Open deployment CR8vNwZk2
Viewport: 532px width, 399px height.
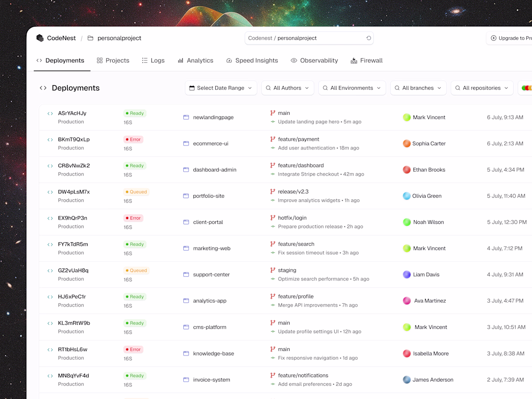coord(74,165)
